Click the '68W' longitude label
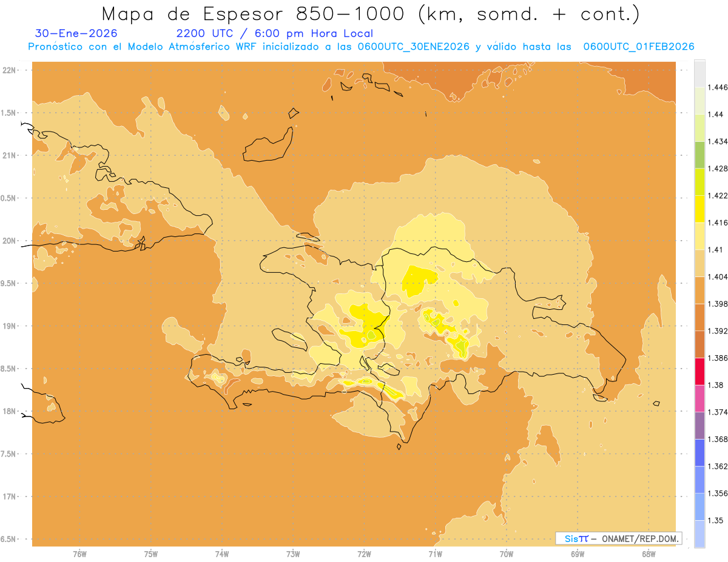 tap(649, 554)
